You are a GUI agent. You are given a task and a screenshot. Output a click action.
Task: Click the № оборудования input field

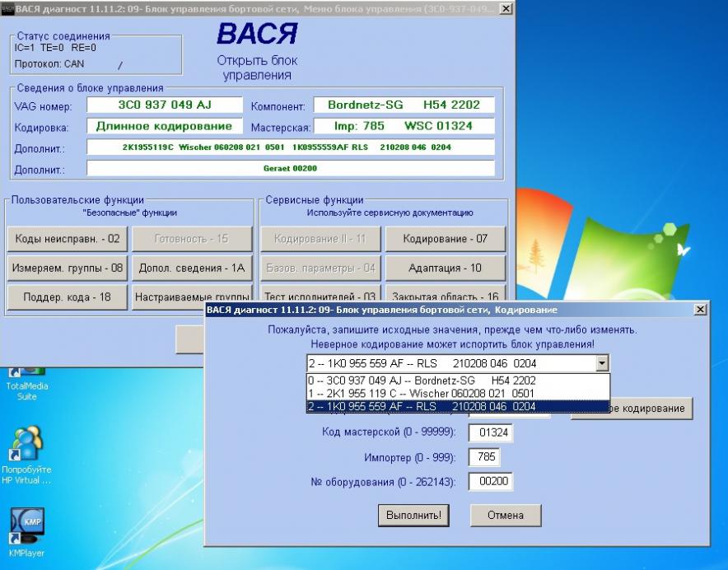491,481
